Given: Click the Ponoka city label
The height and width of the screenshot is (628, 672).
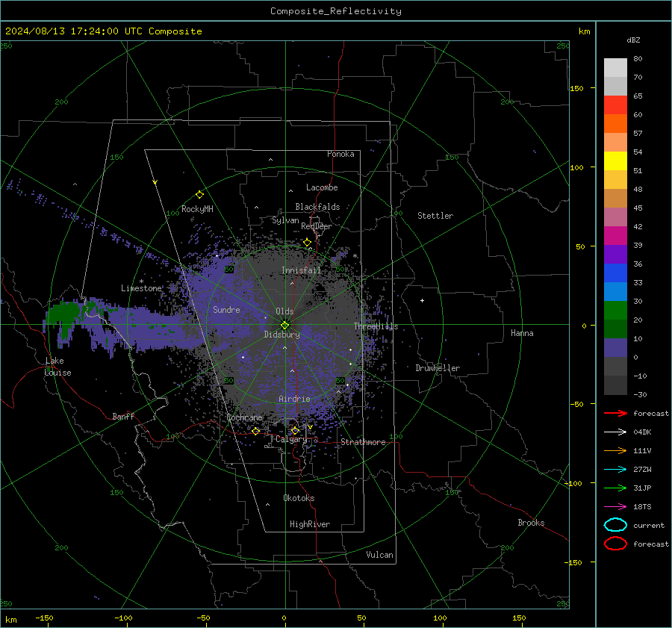Looking at the screenshot, I should (340, 154).
